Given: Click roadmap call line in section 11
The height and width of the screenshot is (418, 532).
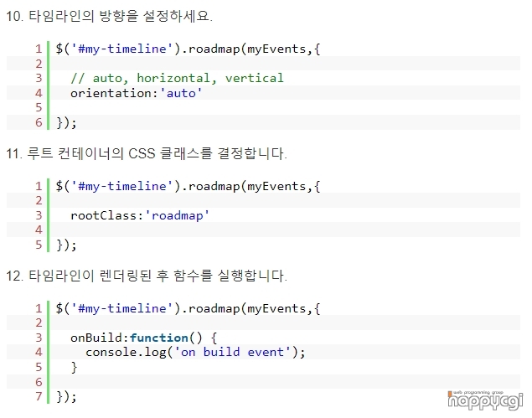Looking at the screenshot, I should (x=188, y=186).
